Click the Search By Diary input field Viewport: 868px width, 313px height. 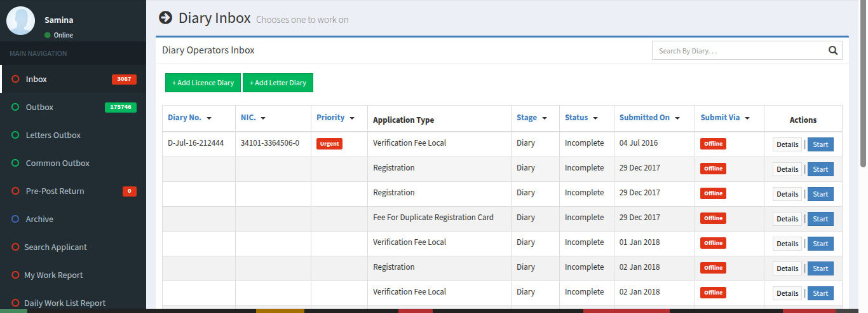coord(738,50)
